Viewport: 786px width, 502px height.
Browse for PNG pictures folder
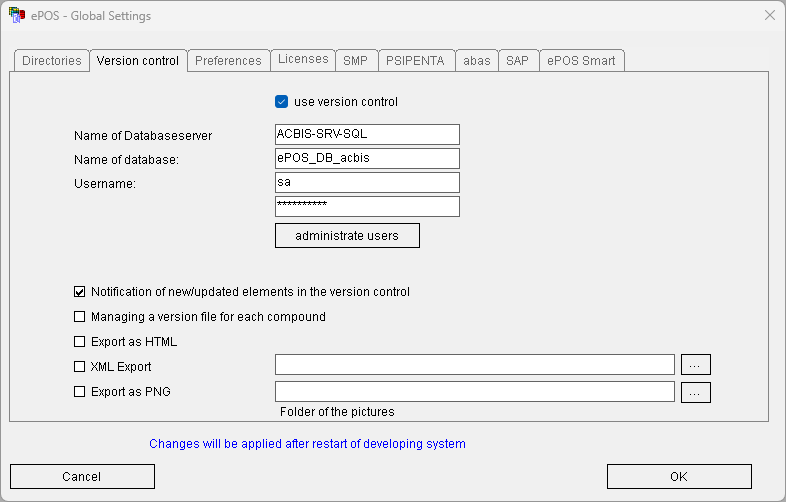695,393
